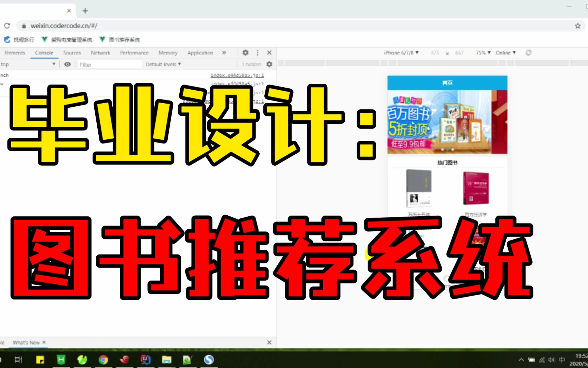The height and width of the screenshot is (368, 588).
Task: Click the console Filter input field
Action: click(110, 64)
